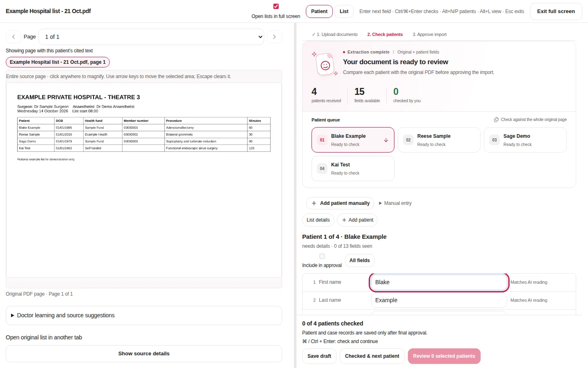This screenshot has height=368, width=588.
Task: Click Review 0 selected patients button
Action: tap(444, 356)
